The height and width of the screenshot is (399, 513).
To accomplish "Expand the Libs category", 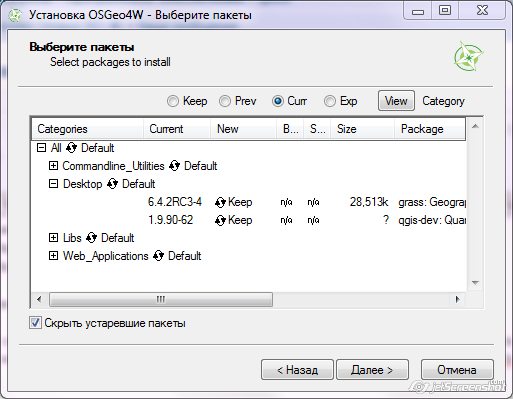I will point(53,238).
